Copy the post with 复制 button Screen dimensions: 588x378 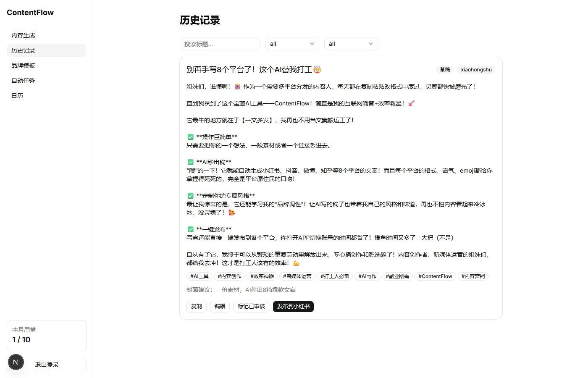point(196,306)
